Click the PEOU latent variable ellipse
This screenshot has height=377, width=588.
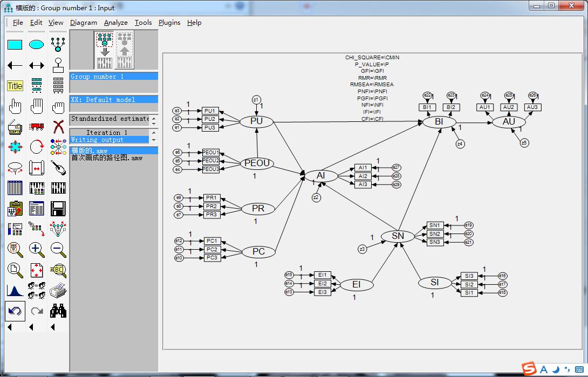257,163
